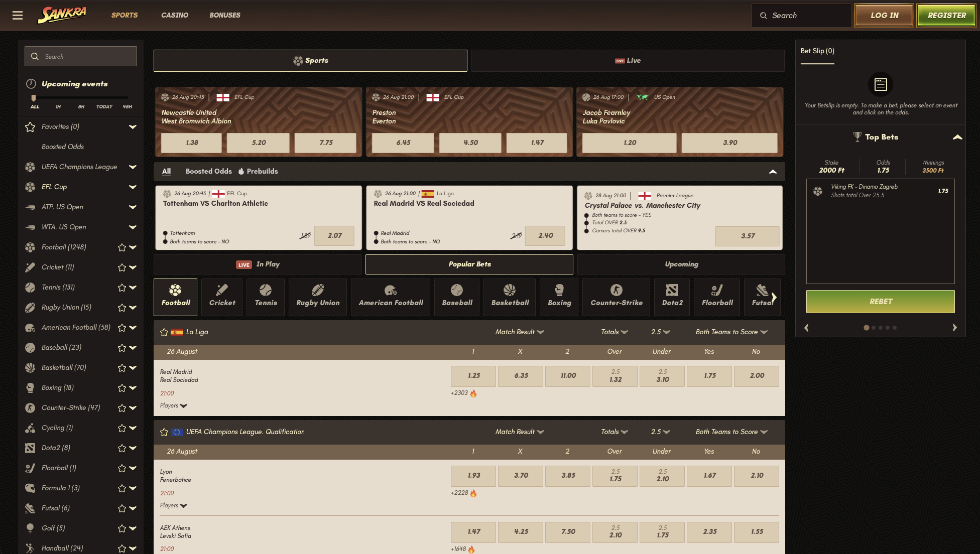The image size is (980, 554).
Task: Select the Cricket sport tile
Action: click(x=222, y=297)
